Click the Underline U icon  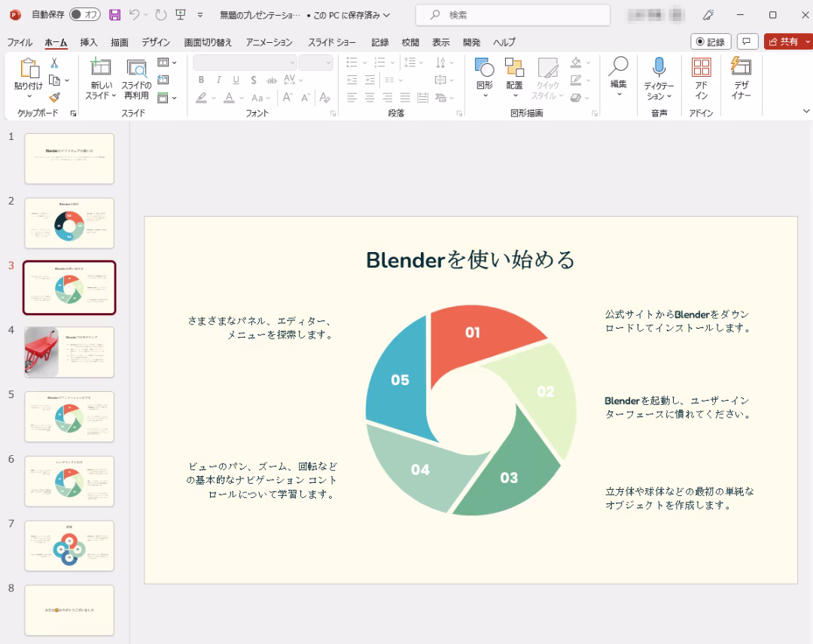(x=236, y=80)
